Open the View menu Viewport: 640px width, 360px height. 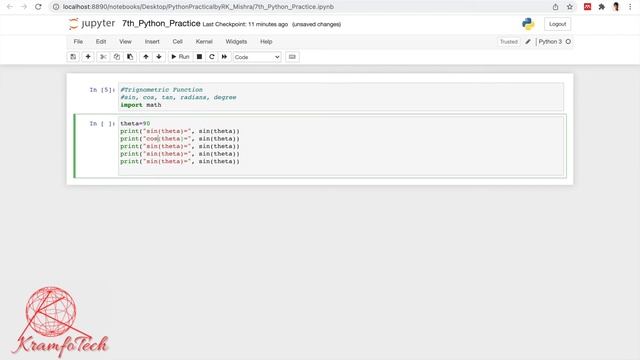point(125,42)
